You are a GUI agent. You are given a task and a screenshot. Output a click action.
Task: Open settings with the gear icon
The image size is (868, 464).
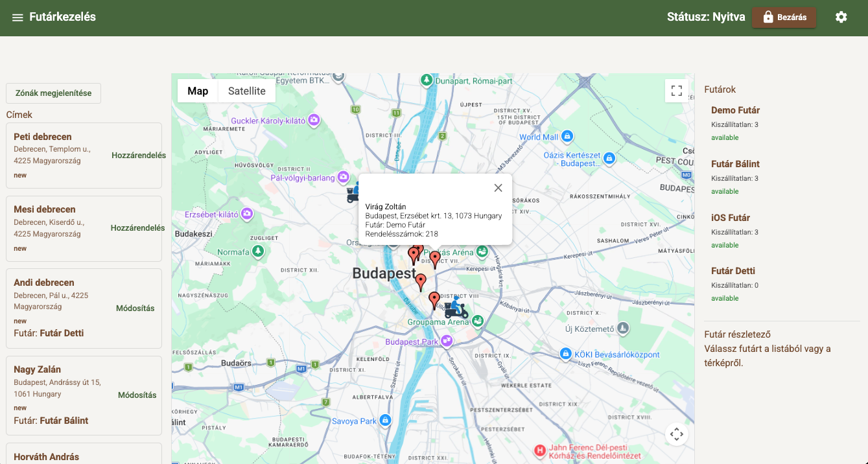coord(841,17)
